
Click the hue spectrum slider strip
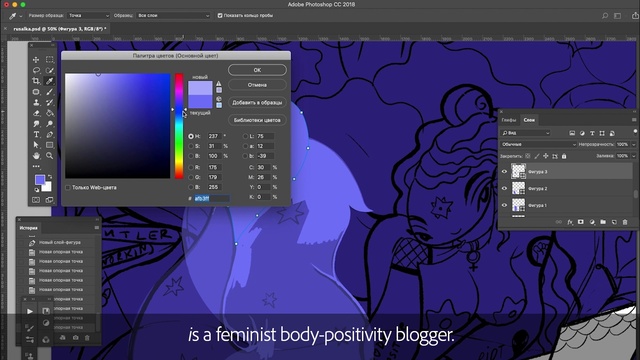click(179, 126)
